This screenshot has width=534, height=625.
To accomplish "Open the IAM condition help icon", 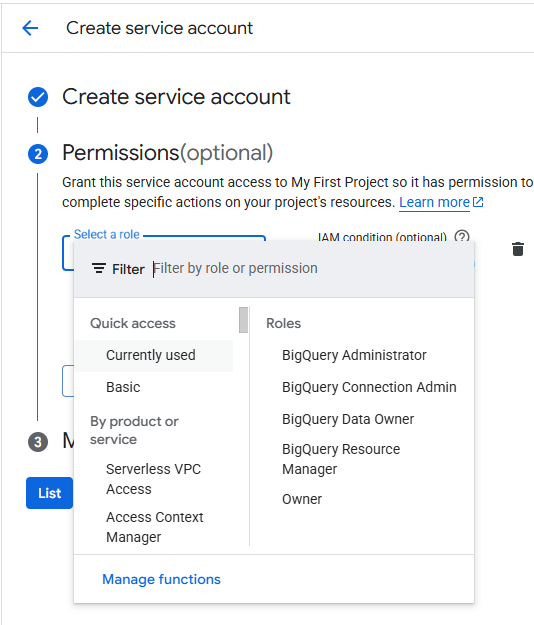I will [x=462, y=237].
